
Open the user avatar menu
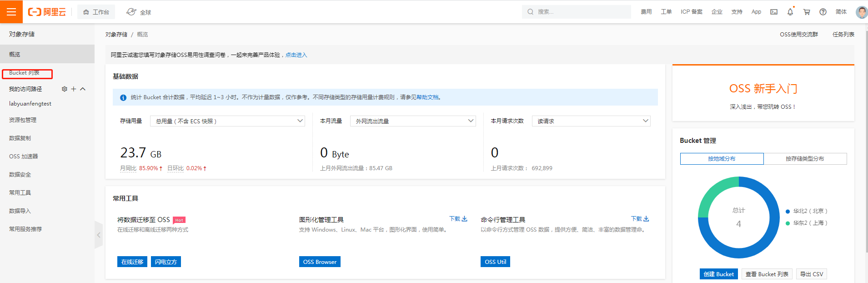861,12
